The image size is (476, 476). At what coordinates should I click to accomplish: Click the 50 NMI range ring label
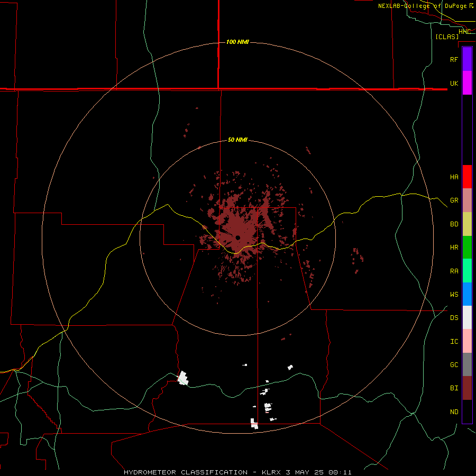[237, 140]
